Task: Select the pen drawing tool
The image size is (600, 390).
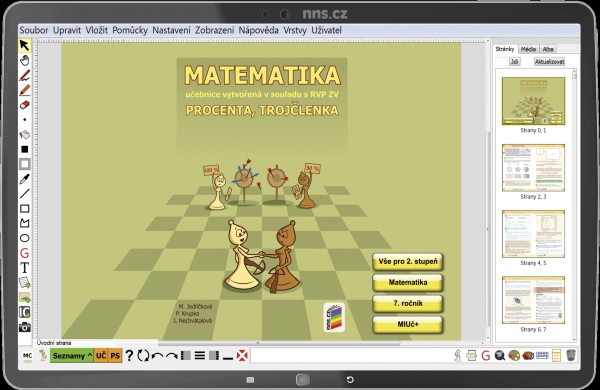Action: tap(24, 75)
